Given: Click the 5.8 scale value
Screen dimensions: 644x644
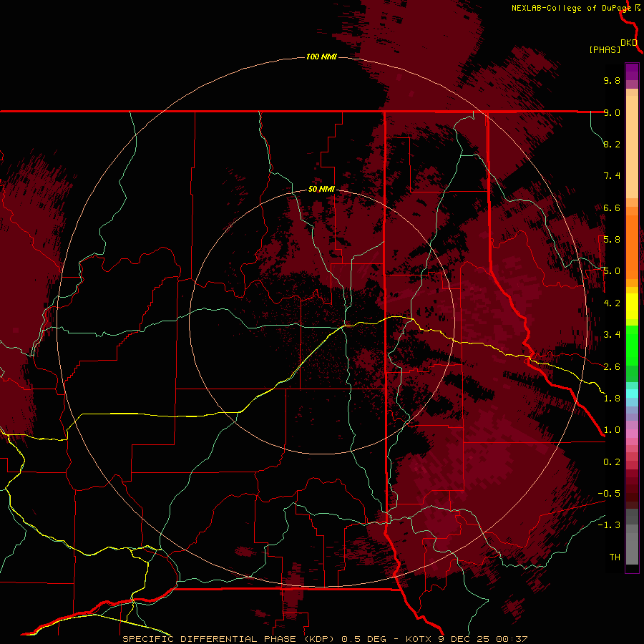Looking at the screenshot, I should [612, 240].
